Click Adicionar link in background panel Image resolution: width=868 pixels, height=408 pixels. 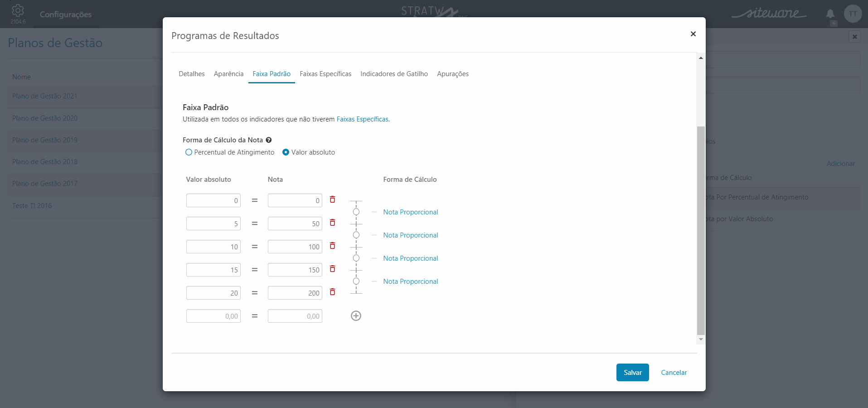pyautogui.click(x=841, y=164)
